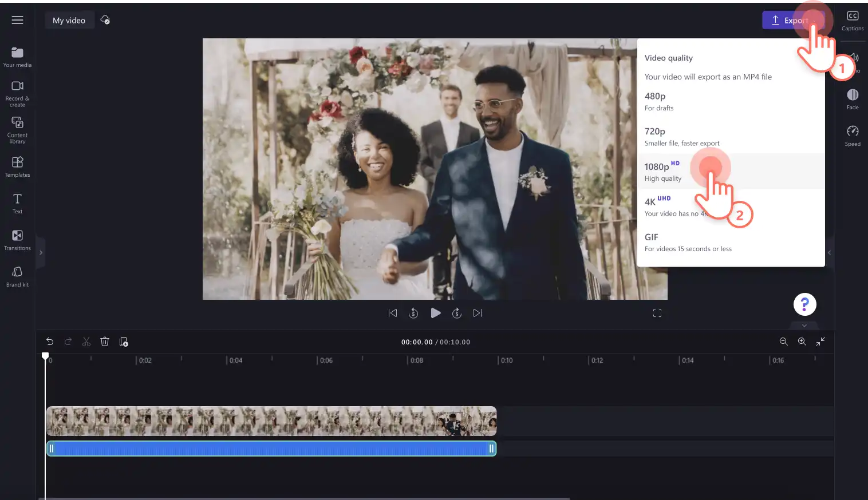Skip to end of video
Screen dimensions: 868x500
point(478,313)
